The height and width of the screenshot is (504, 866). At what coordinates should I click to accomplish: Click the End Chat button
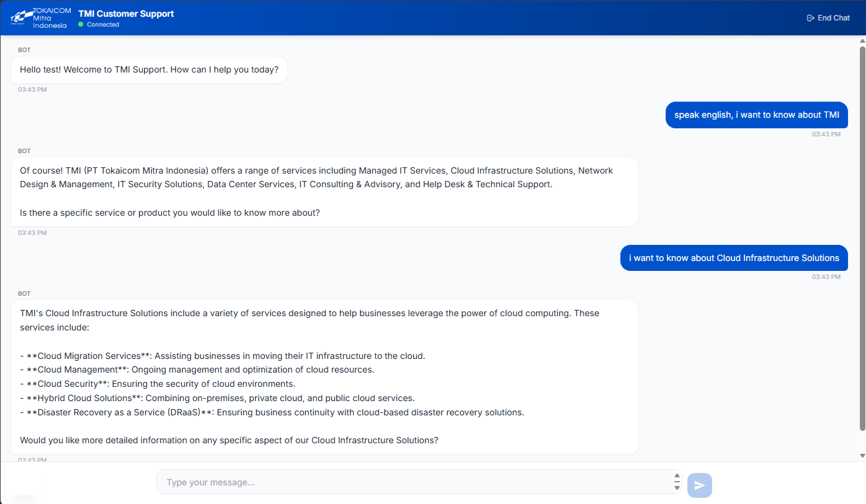tap(828, 18)
